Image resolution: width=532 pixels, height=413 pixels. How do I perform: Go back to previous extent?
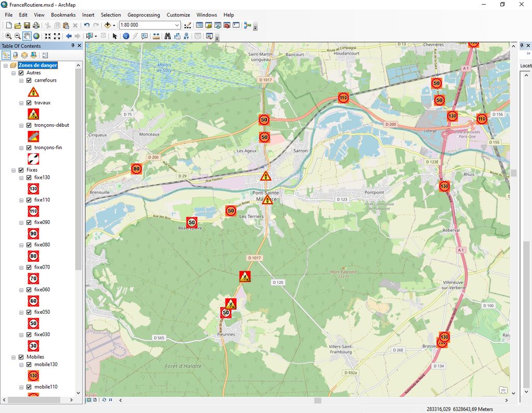[x=69, y=36]
